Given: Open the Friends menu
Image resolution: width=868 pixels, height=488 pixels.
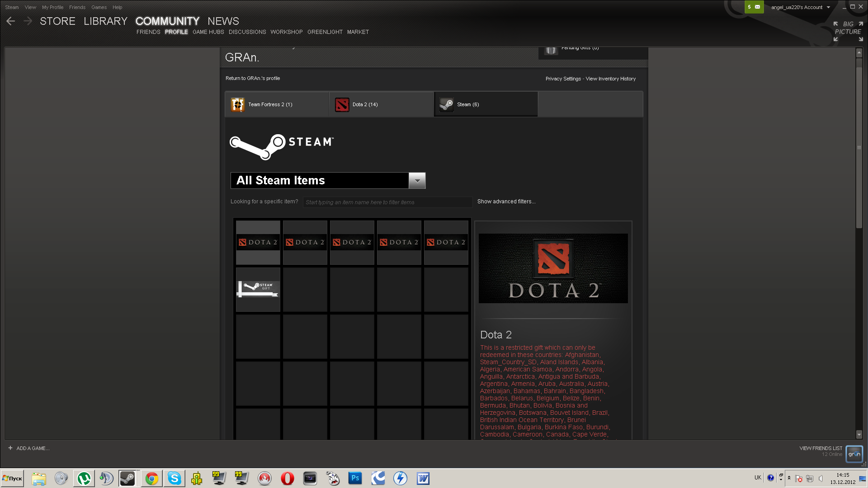Looking at the screenshot, I should click(x=77, y=7).
